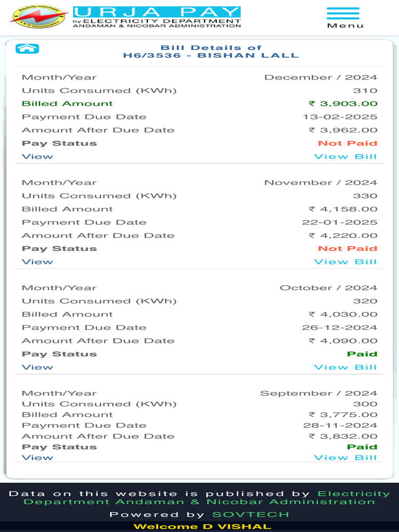The image size is (399, 532).
Task: Click Bill Details of H6/3536 heading
Action: click(211, 51)
